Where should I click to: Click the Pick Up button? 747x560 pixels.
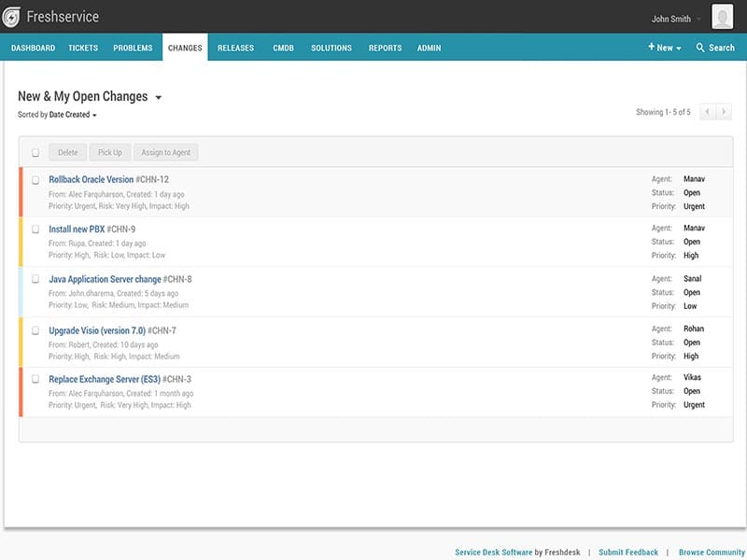(x=110, y=153)
